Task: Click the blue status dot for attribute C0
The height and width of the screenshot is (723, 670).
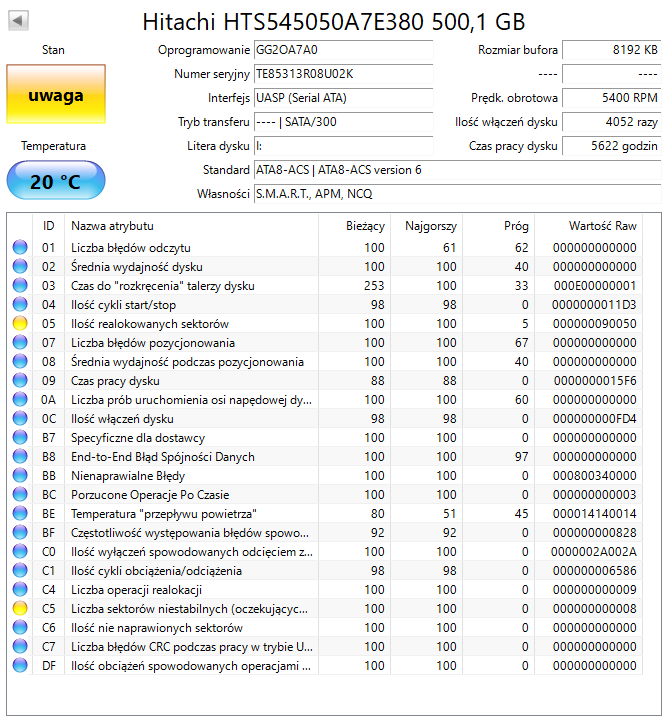Action: point(20,551)
